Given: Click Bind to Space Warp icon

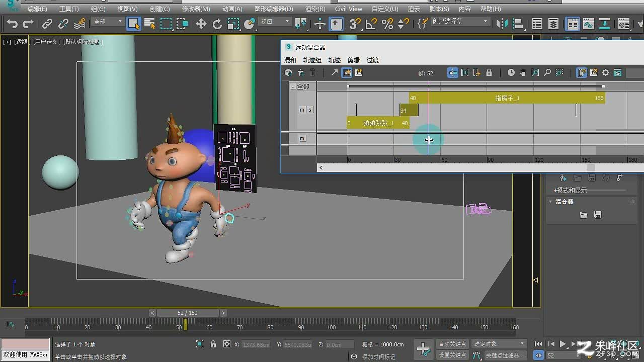Looking at the screenshot, I should [79, 24].
